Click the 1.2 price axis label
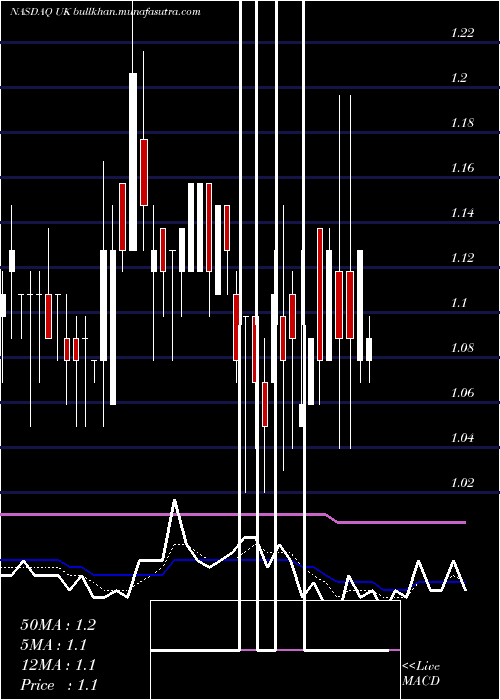 [459, 78]
